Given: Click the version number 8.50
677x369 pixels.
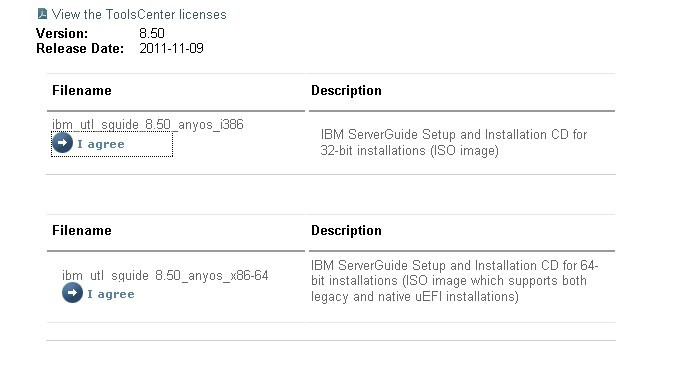Looking at the screenshot, I should 152,33.
